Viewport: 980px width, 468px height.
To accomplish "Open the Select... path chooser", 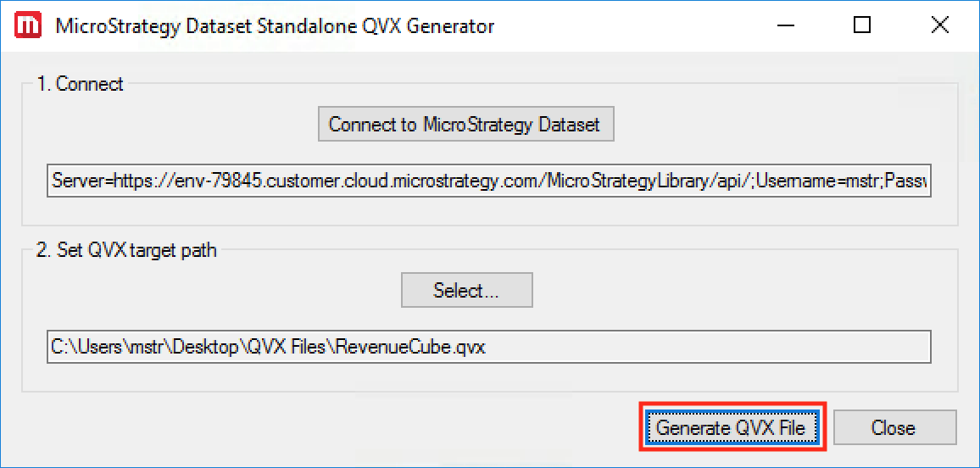I will click(466, 290).
